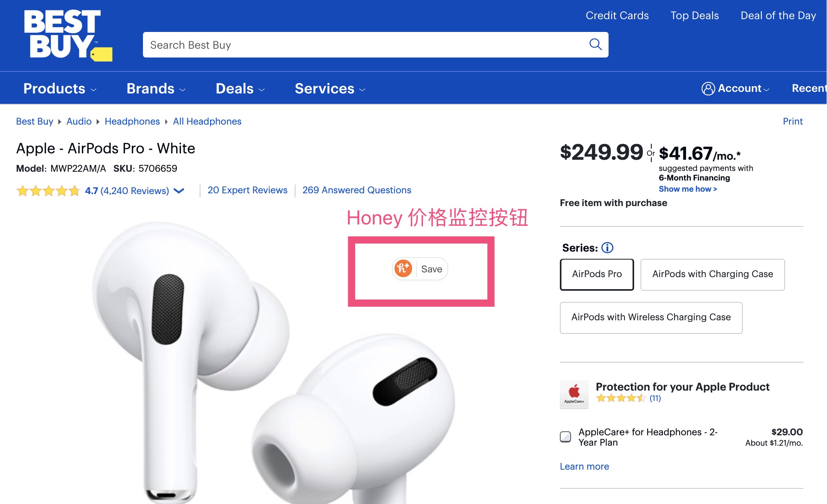This screenshot has height=504, width=827.
Task: Click the Show me how financing link
Action: tap(688, 189)
